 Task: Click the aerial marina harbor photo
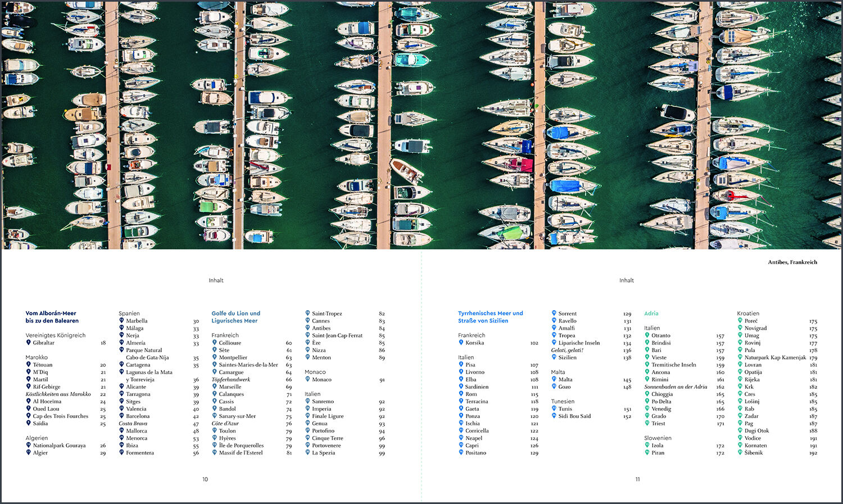click(x=422, y=125)
